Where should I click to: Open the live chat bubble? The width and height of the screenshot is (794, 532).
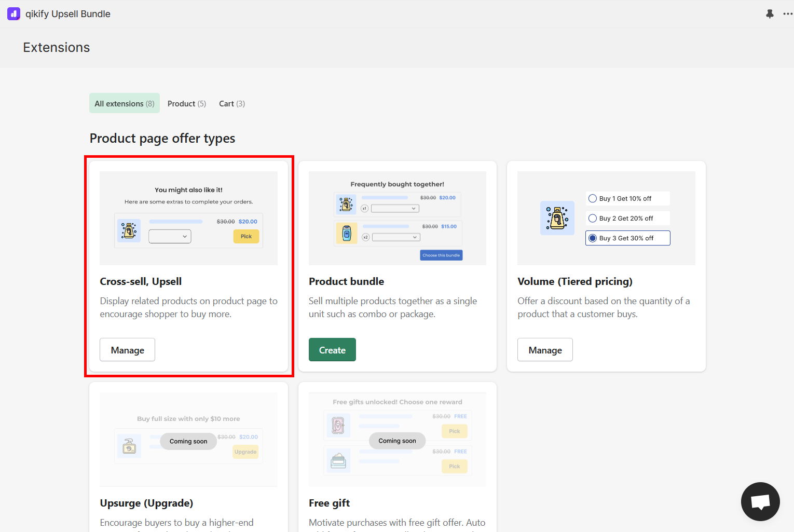[760, 501]
